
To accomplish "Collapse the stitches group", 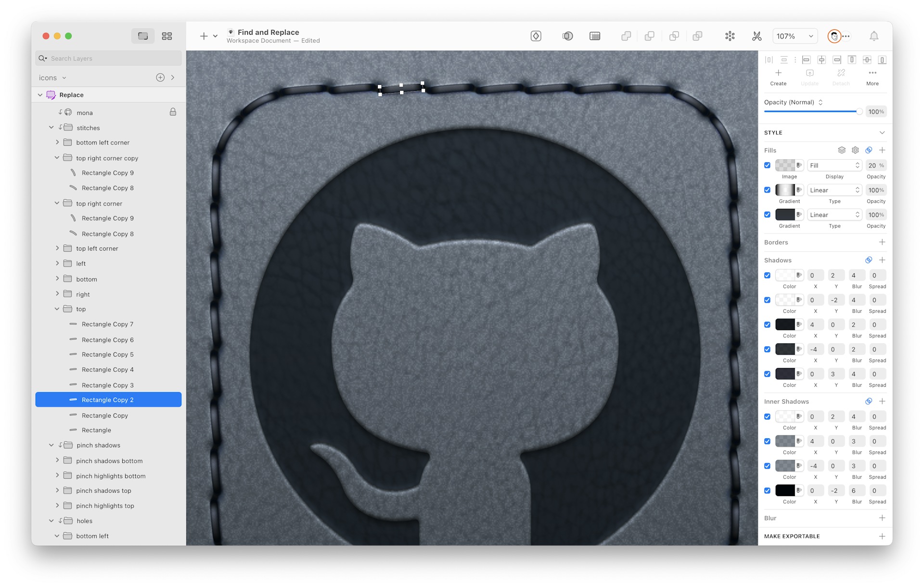I will click(x=51, y=128).
